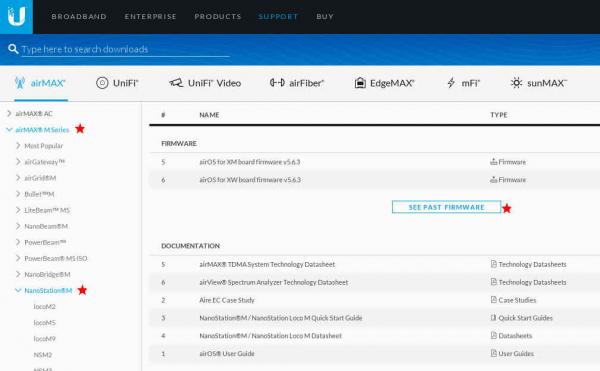Viewport: 600px width, 371px height.
Task: Select NSM2 in the tree
Action: pos(42,355)
